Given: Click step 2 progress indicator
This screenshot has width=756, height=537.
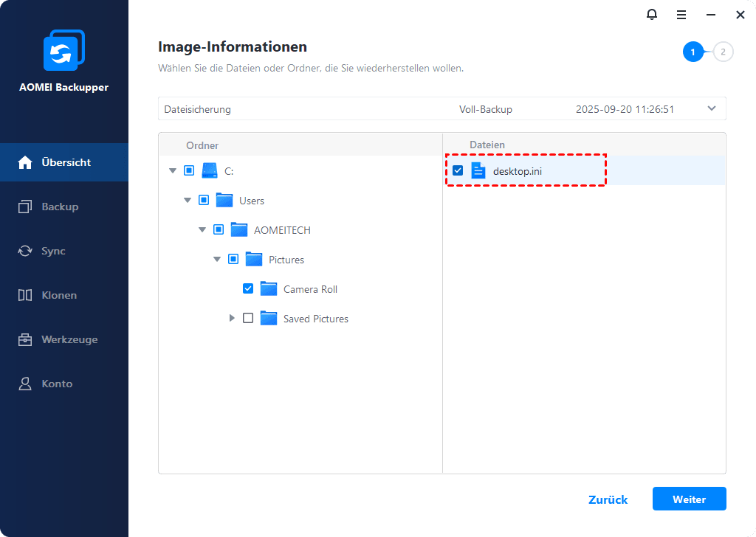Looking at the screenshot, I should pyautogui.click(x=723, y=52).
